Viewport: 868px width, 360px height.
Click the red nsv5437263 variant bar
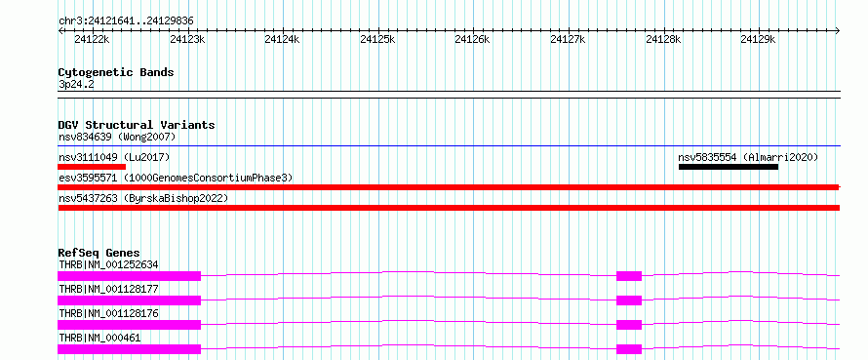click(449, 208)
